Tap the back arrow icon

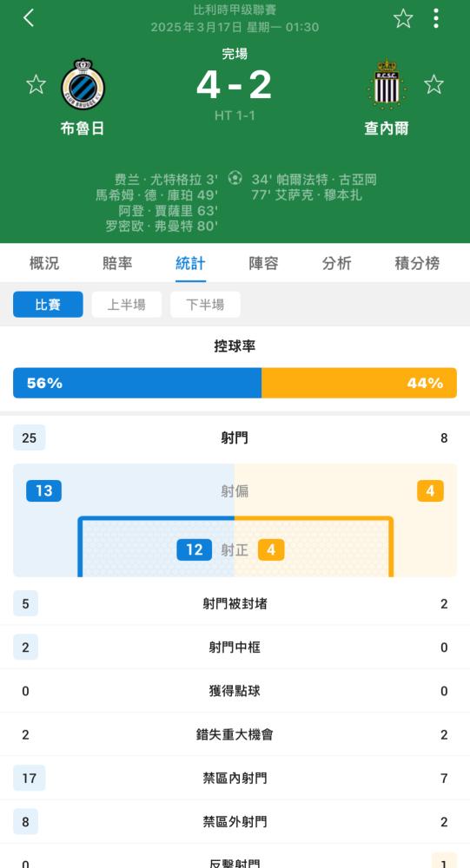29,17
